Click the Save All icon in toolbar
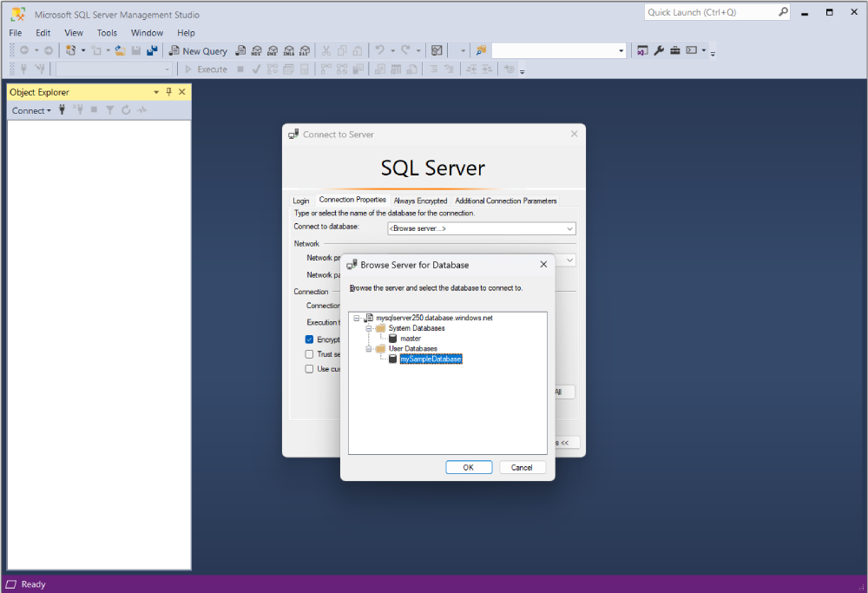This screenshot has width=868, height=593. [152, 51]
